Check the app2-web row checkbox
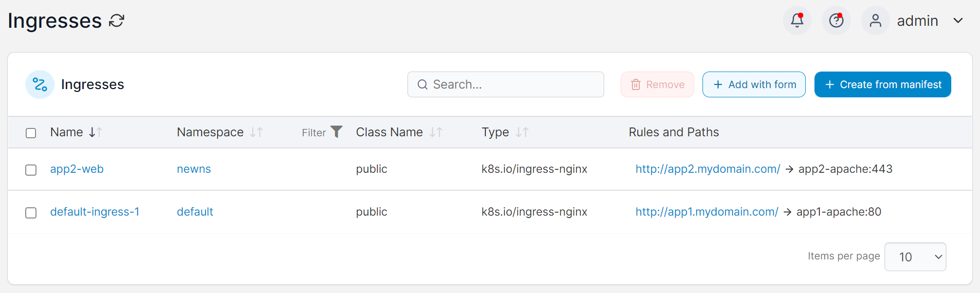Viewport: 980px width, 293px height. click(x=31, y=170)
